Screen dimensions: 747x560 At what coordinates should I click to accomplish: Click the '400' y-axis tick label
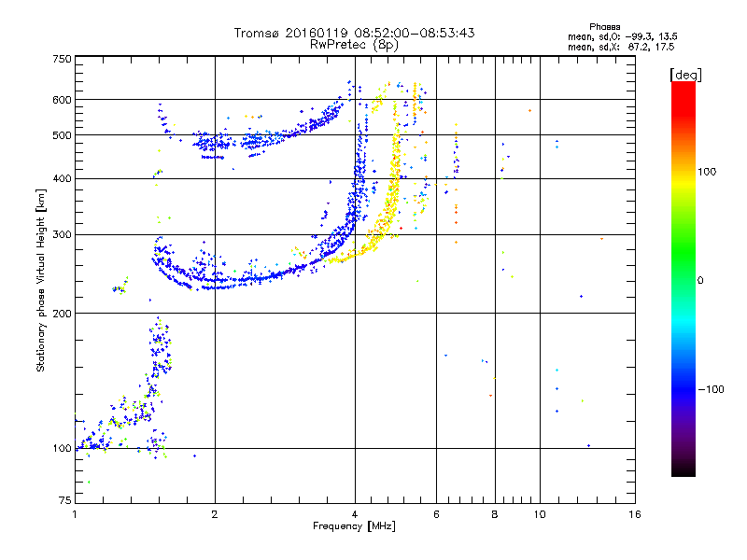click(62, 179)
